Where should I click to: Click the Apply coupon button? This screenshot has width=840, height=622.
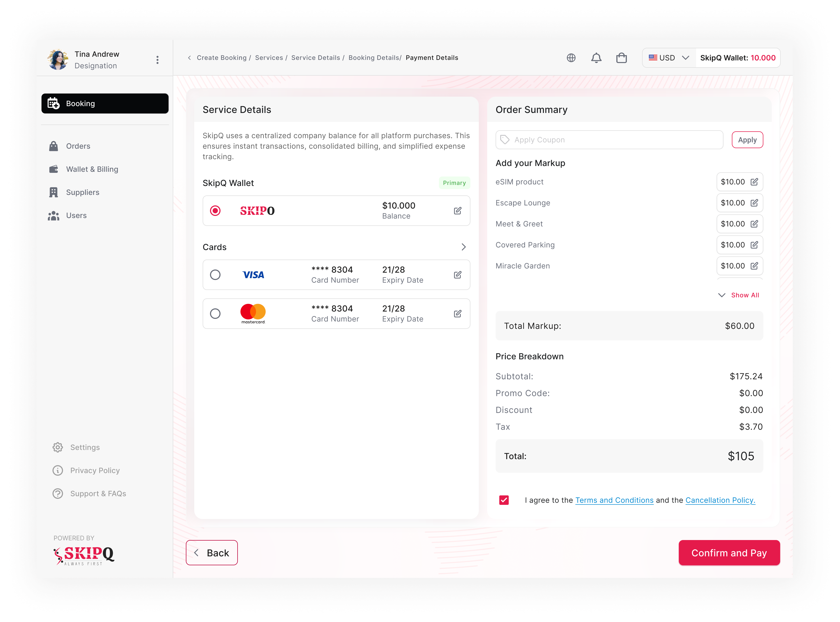(747, 140)
